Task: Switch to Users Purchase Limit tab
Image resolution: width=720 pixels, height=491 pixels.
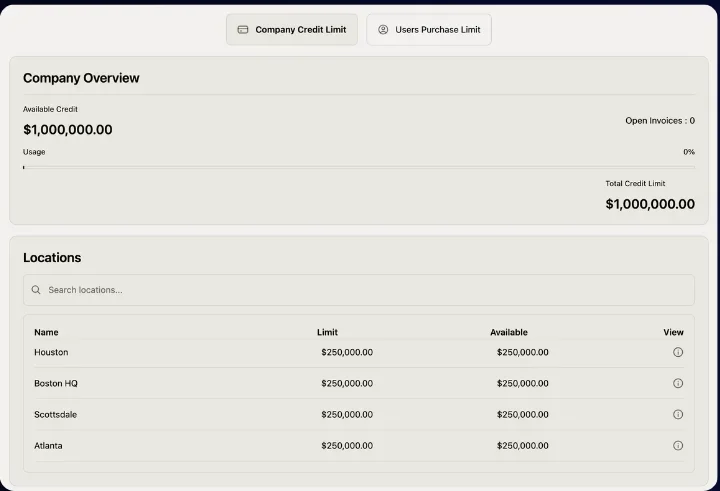Action: coord(429,29)
